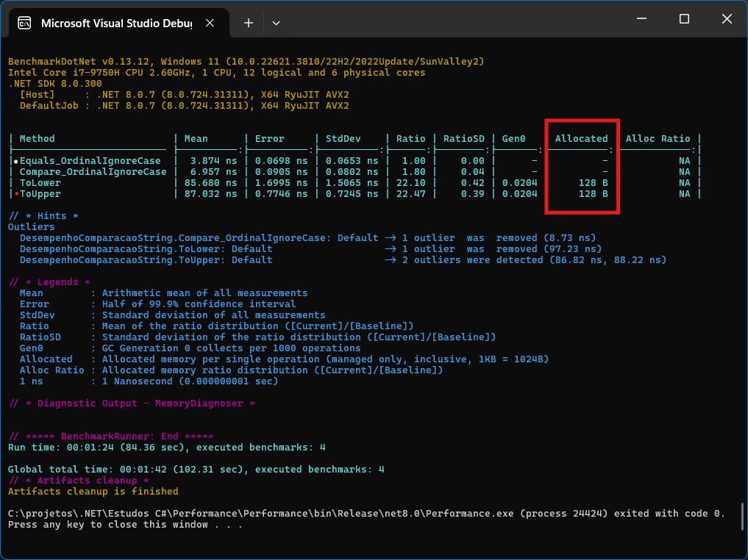Click the console icon in the tab
This screenshot has width=748, height=560.
point(24,23)
